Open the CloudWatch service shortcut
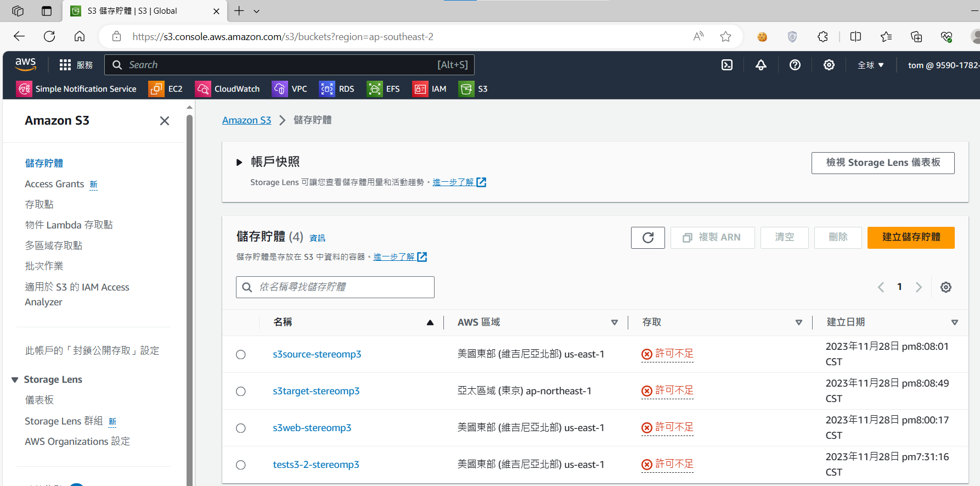Viewport: 980px width, 486px height. point(228,88)
